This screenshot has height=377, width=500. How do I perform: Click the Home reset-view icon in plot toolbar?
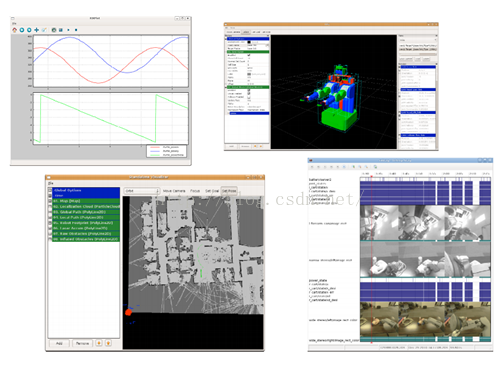point(14,30)
